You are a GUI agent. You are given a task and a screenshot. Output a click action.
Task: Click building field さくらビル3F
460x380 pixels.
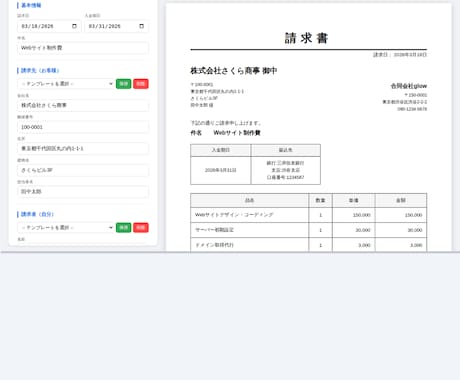tap(83, 170)
